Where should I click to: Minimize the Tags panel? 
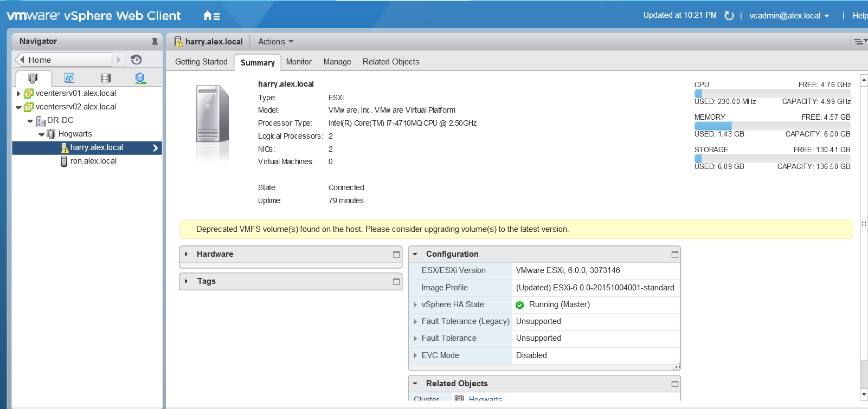point(396,282)
